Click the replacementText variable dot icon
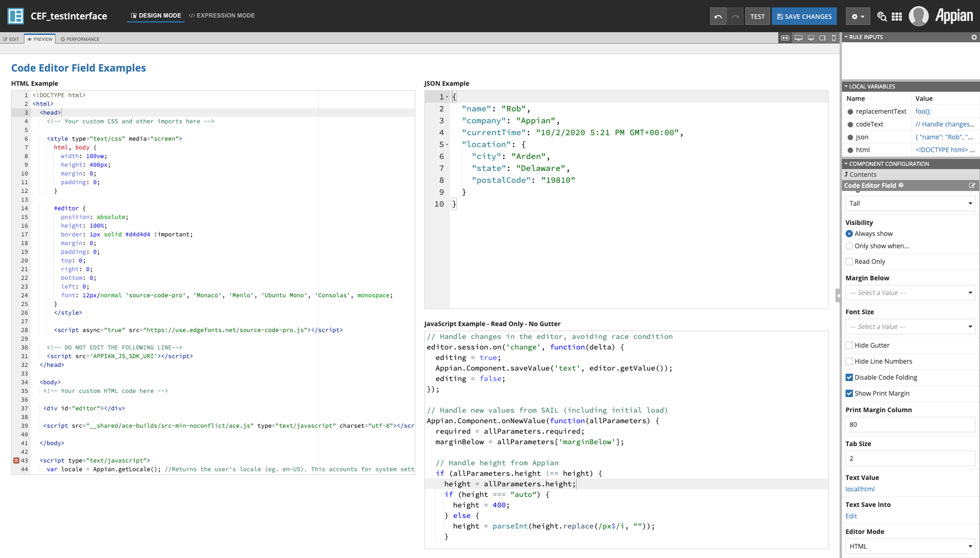The image size is (980, 558). click(x=850, y=112)
